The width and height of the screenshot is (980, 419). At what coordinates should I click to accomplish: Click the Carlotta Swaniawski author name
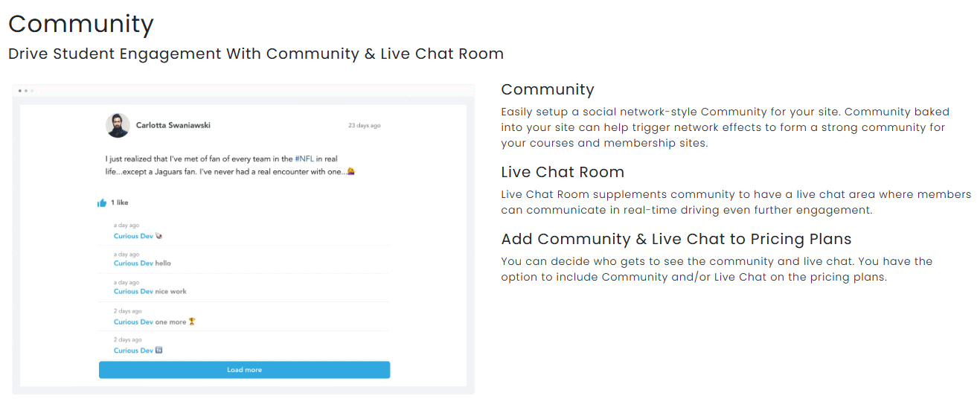173,125
